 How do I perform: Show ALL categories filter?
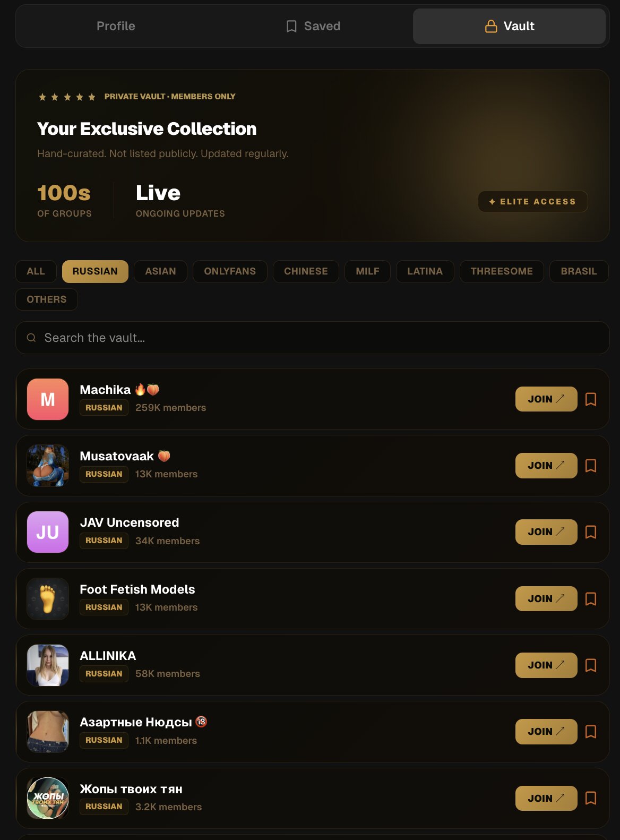pos(36,271)
